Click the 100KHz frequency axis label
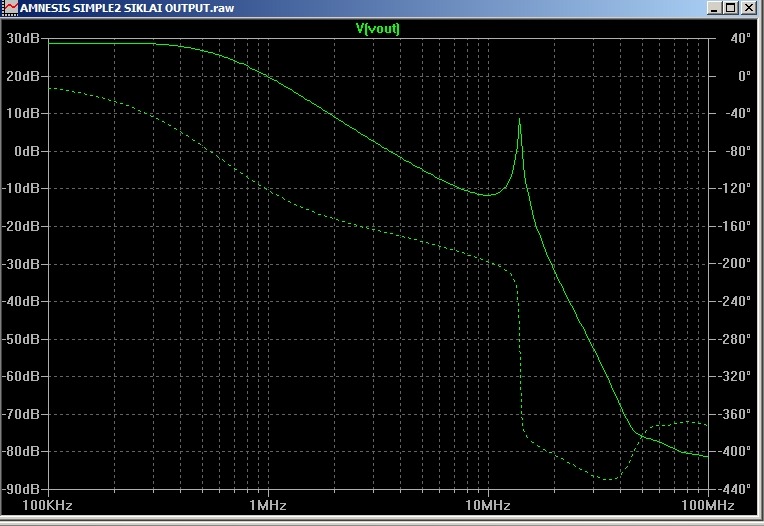This screenshot has width=764, height=526. [x=47, y=505]
